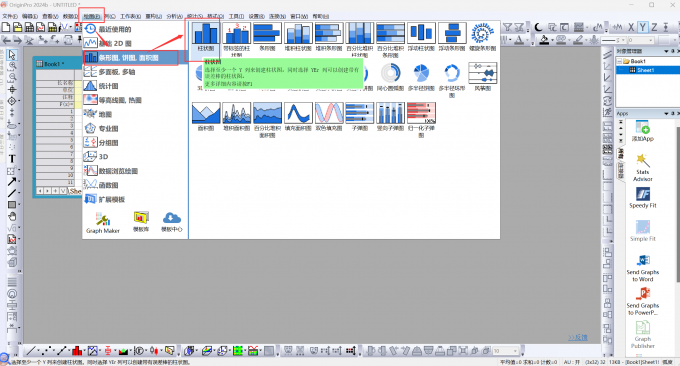Open the object manager panel dropdown arrow

(667, 51)
